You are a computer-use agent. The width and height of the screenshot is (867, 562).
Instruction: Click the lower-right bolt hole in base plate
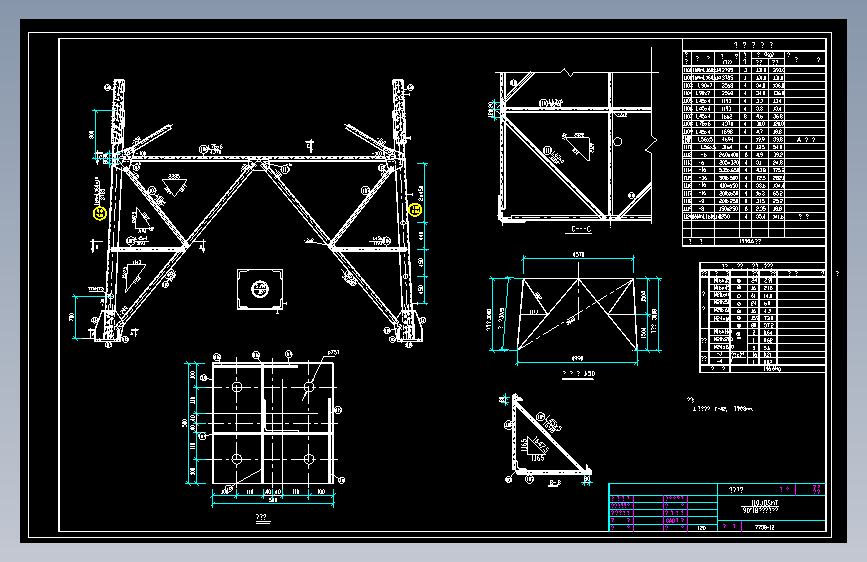pos(309,459)
